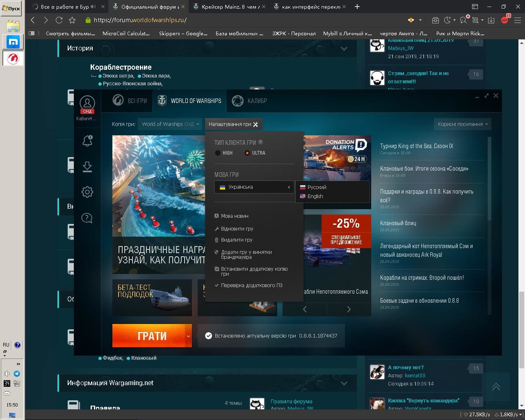
Task: Open Турнир King of the Sea news link
Action: point(417,146)
